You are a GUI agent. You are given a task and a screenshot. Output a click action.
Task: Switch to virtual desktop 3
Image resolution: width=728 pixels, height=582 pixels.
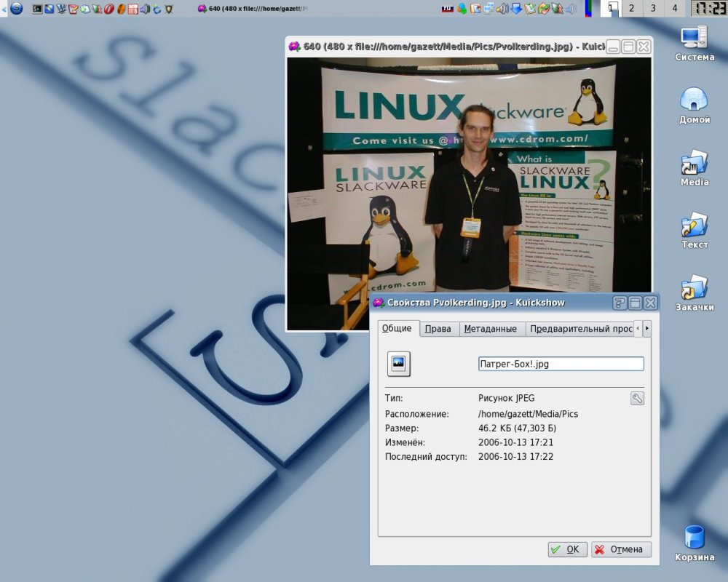[653, 8]
